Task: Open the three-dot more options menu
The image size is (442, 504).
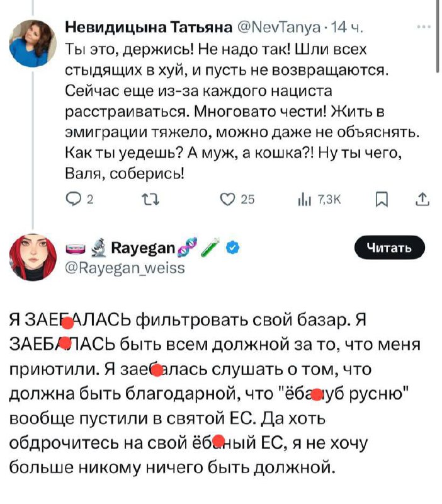Action: coord(423,28)
